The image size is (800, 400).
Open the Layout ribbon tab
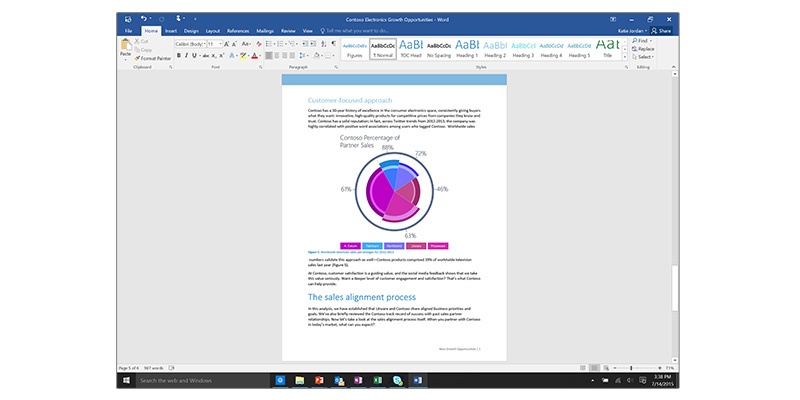pyautogui.click(x=212, y=31)
